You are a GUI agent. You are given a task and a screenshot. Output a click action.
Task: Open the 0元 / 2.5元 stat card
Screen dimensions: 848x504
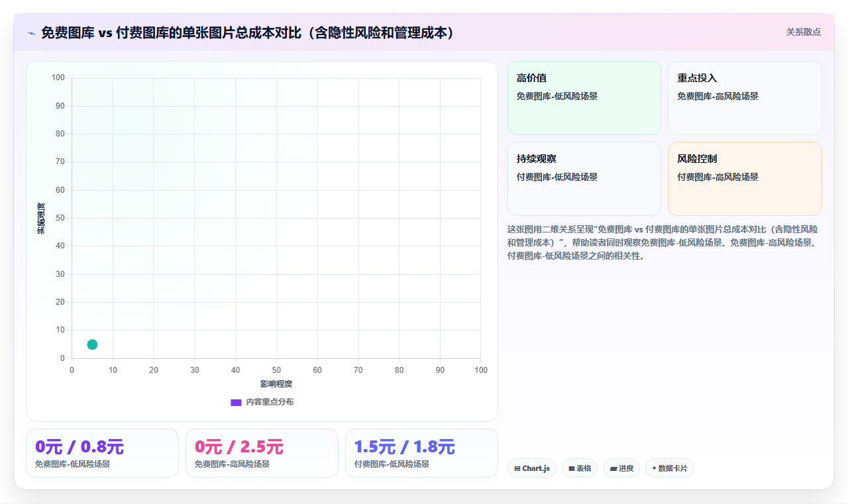coord(262,453)
